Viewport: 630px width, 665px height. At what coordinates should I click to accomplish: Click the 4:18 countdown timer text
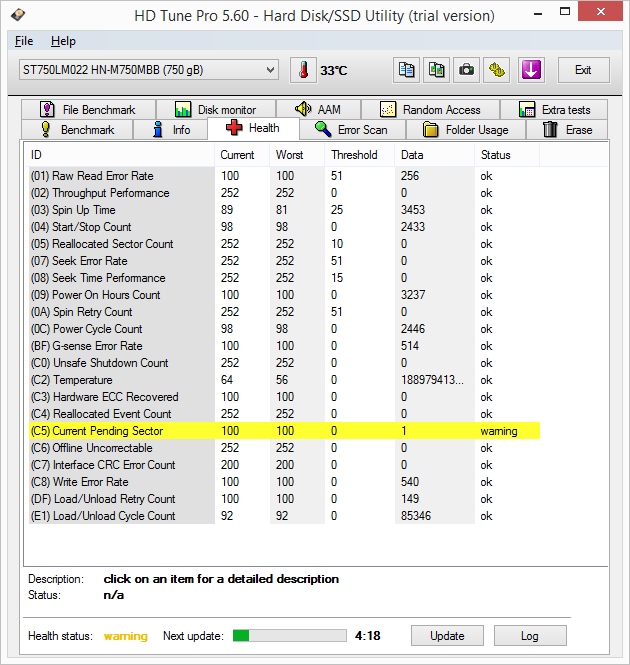click(368, 635)
